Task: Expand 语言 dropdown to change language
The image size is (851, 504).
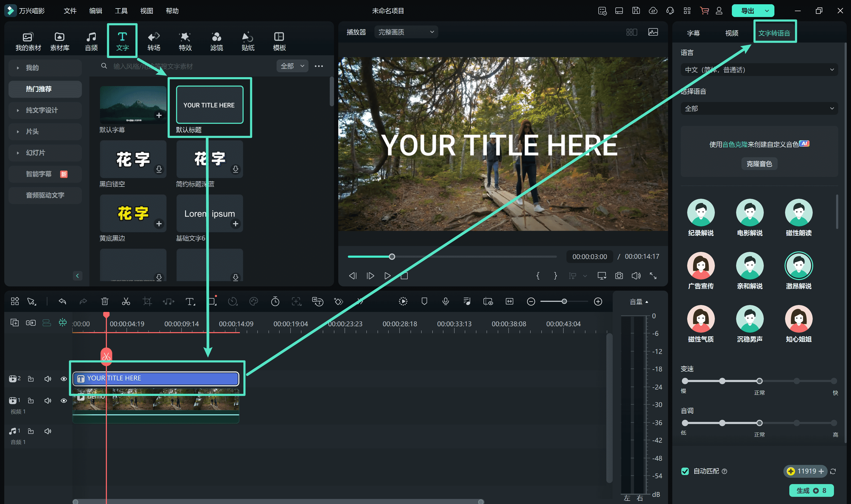Action: [x=758, y=70]
